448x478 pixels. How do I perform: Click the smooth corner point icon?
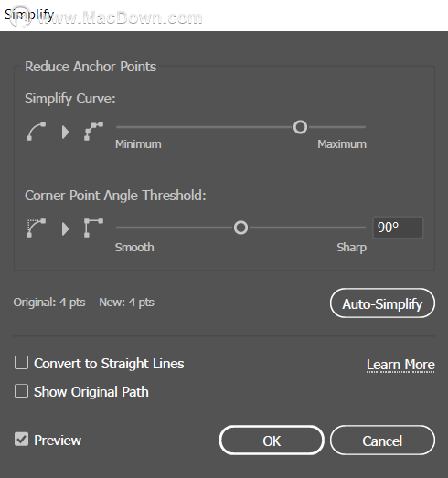pyautogui.click(x=36, y=228)
